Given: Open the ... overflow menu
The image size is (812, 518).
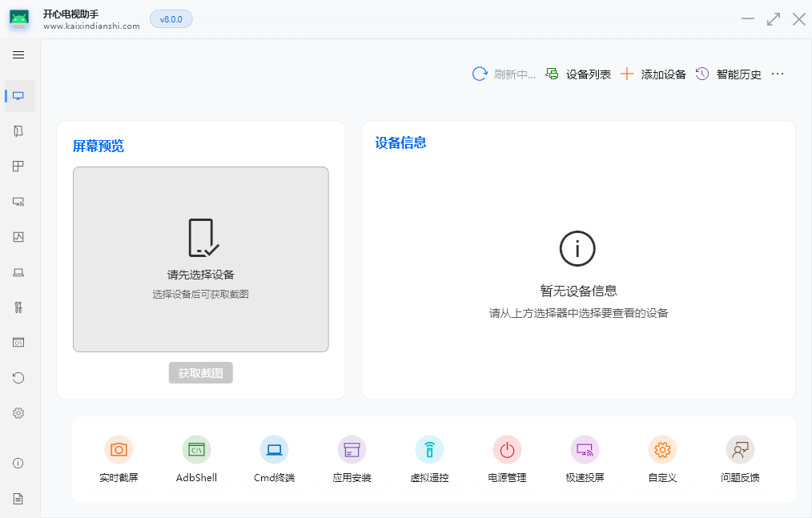Looking at the screenshot, I should click(x=777, y=73).
